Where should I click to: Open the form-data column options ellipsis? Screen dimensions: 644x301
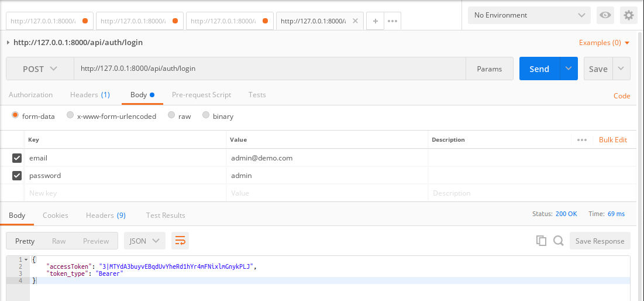tap(581, 140)
